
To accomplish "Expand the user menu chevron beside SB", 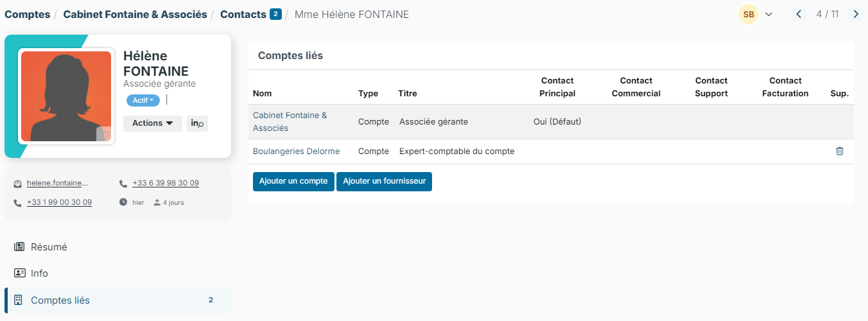I will coord(768,14).
